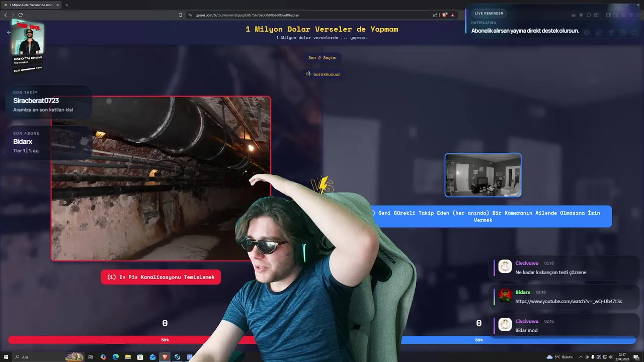Open Microsoft Store from the taskbar
Screen dimensions: 644x362
pyautogui.click(x=140, y=357)
